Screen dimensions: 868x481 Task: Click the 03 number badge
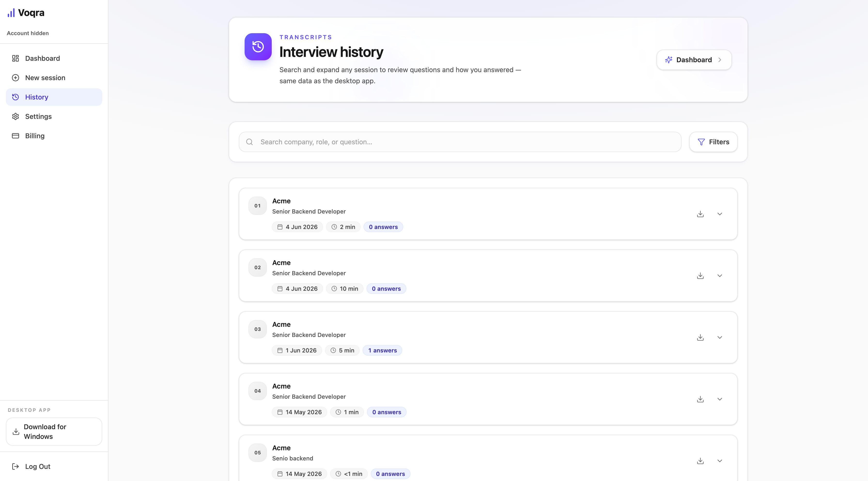pyautogui.click(x=257, y=329)
